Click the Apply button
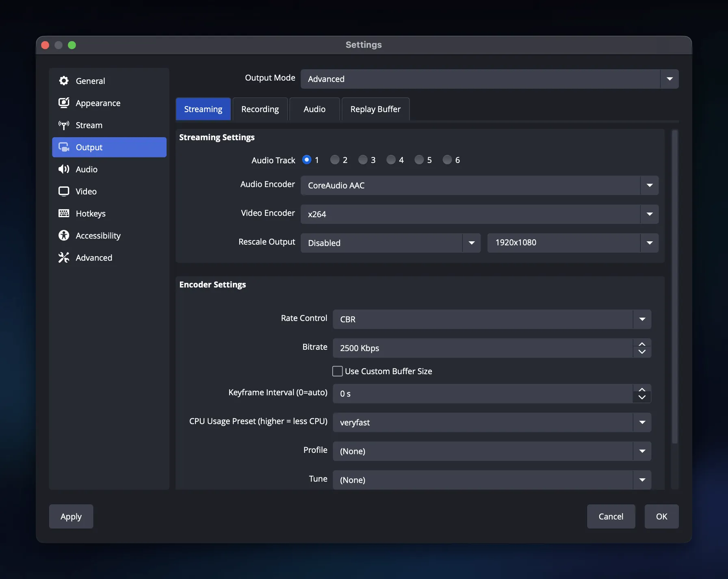Viewport: 728px width, 579px height. 71,516
